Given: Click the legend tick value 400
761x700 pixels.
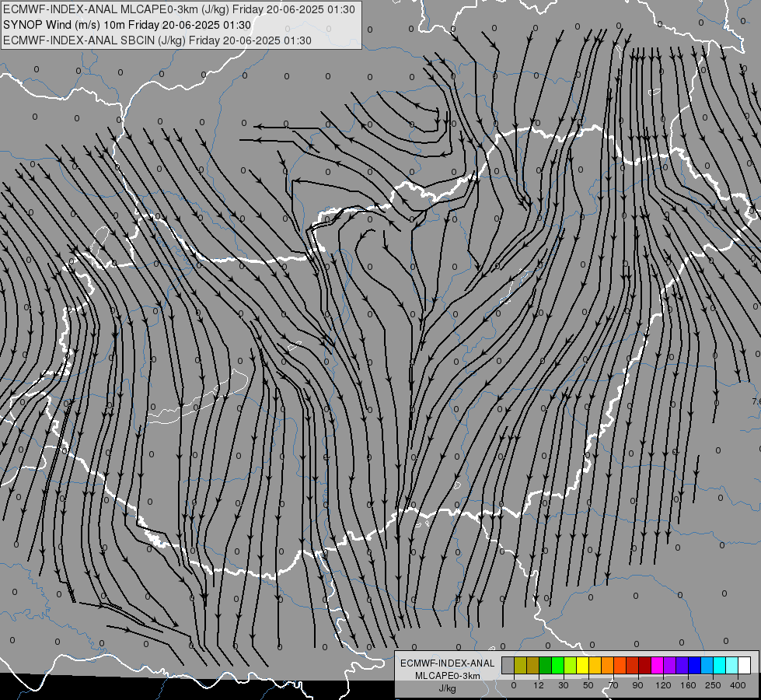Looking at the screenshot, I should click(738, 685).
